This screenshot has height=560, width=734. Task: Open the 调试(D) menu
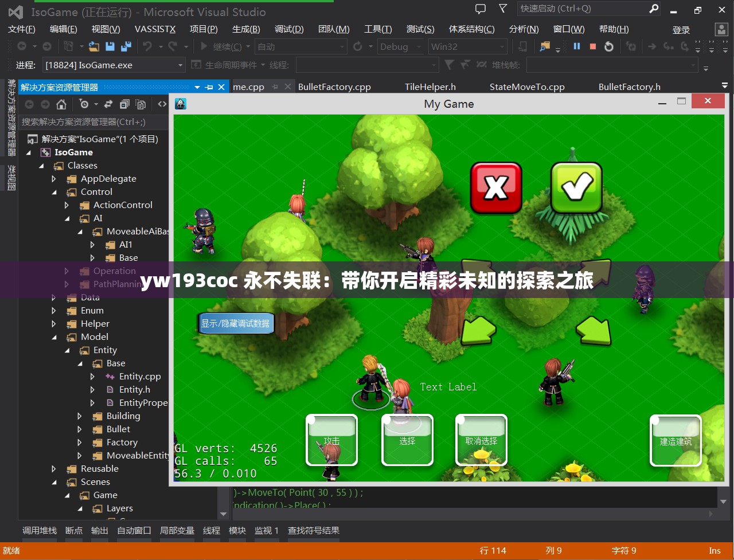pyautogui.click(x=289, y=29)
